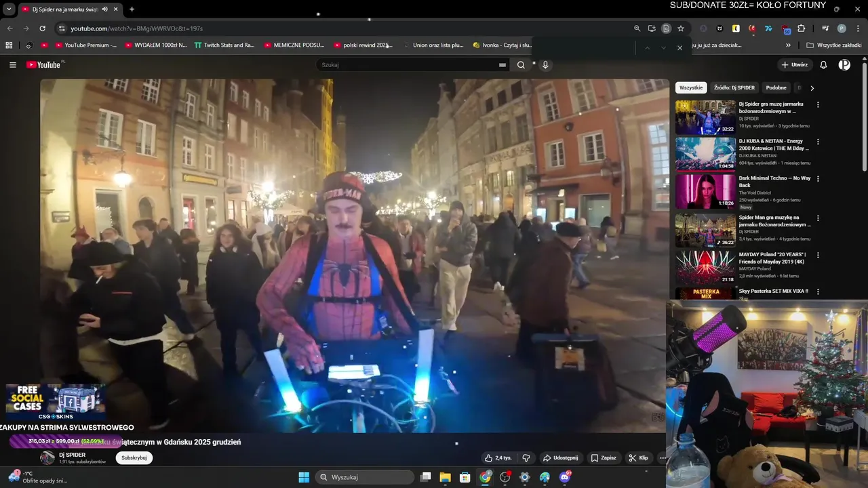
Task: Open the Windows Start menu
Action: click(304, 477)
